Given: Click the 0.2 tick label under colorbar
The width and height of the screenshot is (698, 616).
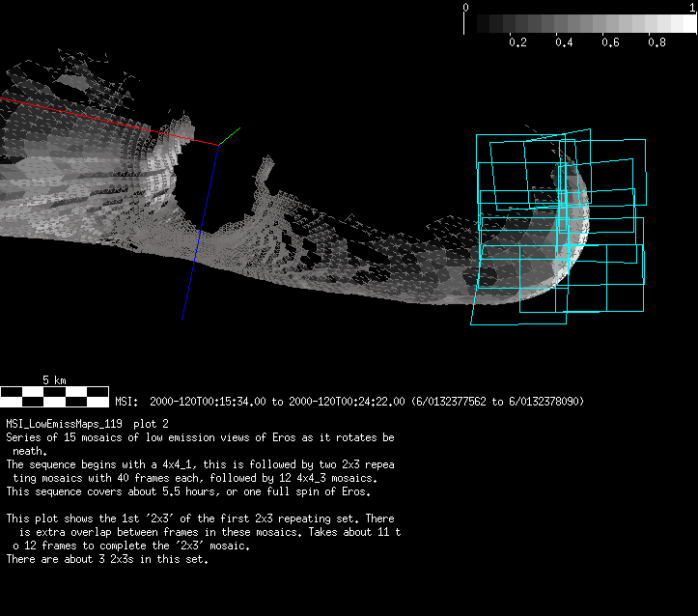Looking at the screenshot, I should pos(517,43).
